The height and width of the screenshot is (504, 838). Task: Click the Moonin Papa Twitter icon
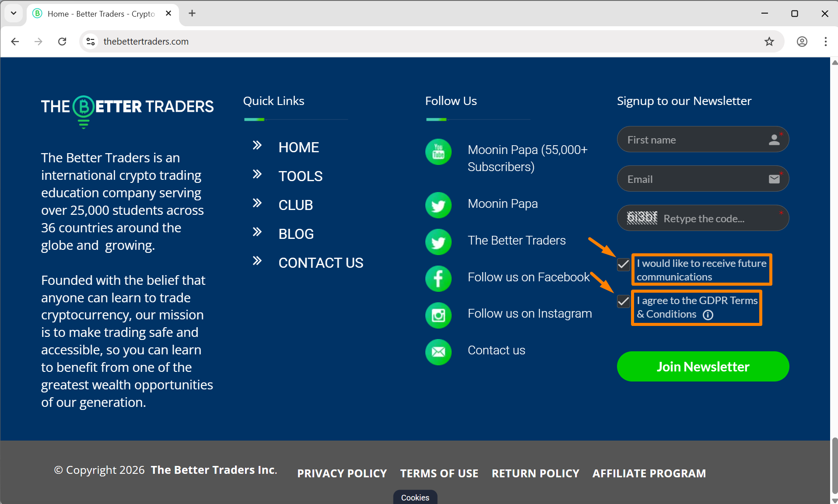(438, 205)
